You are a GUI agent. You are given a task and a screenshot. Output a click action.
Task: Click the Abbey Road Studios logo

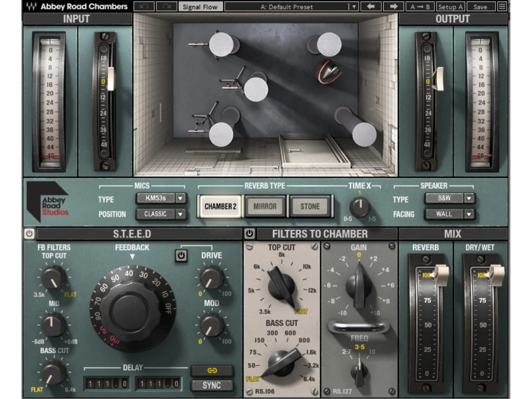click(48, 202)
